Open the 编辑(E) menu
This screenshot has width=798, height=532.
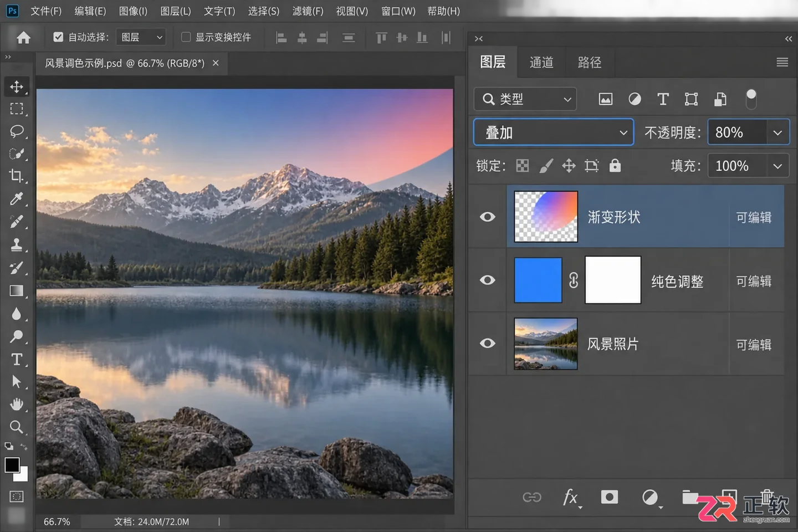[90, 11]
